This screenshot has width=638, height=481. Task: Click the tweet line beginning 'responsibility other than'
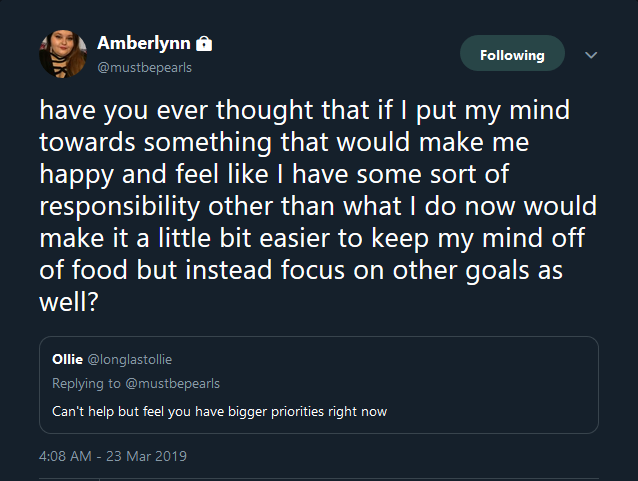[x=318, y=206]
